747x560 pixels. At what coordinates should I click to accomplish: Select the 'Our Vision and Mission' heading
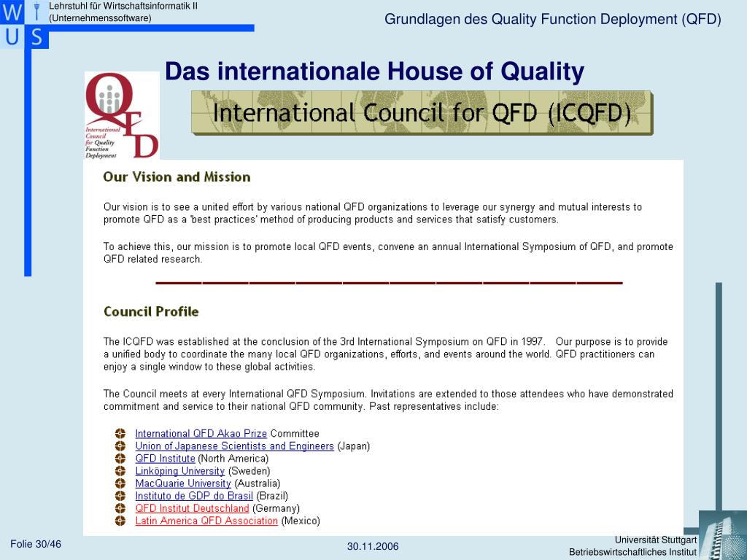click(x=177, y=176)
